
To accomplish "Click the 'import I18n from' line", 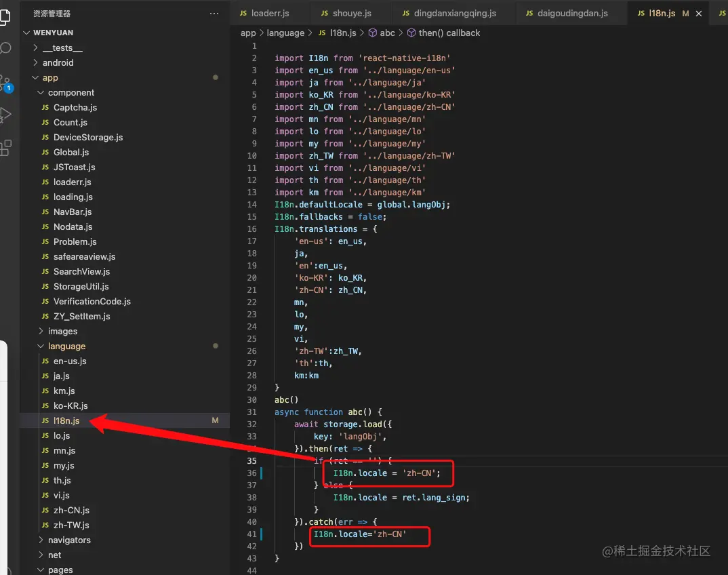I will tap(362, 58).
